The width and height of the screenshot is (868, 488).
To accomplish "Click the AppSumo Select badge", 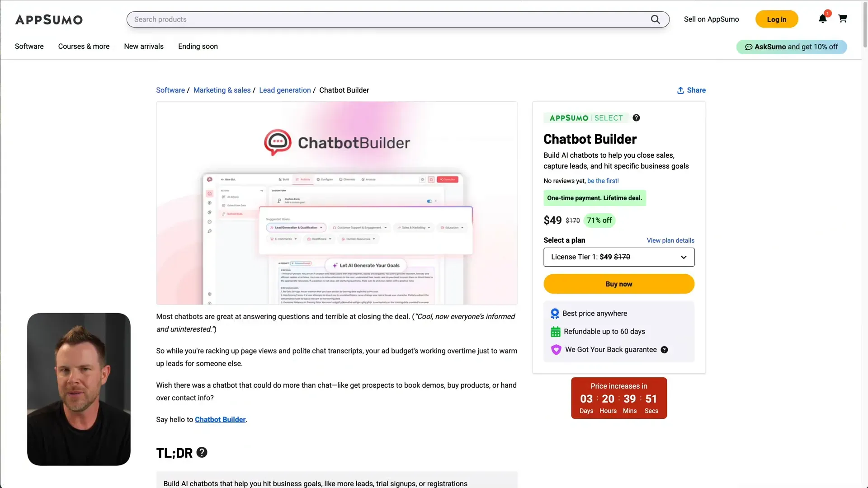I will point(586,118).
